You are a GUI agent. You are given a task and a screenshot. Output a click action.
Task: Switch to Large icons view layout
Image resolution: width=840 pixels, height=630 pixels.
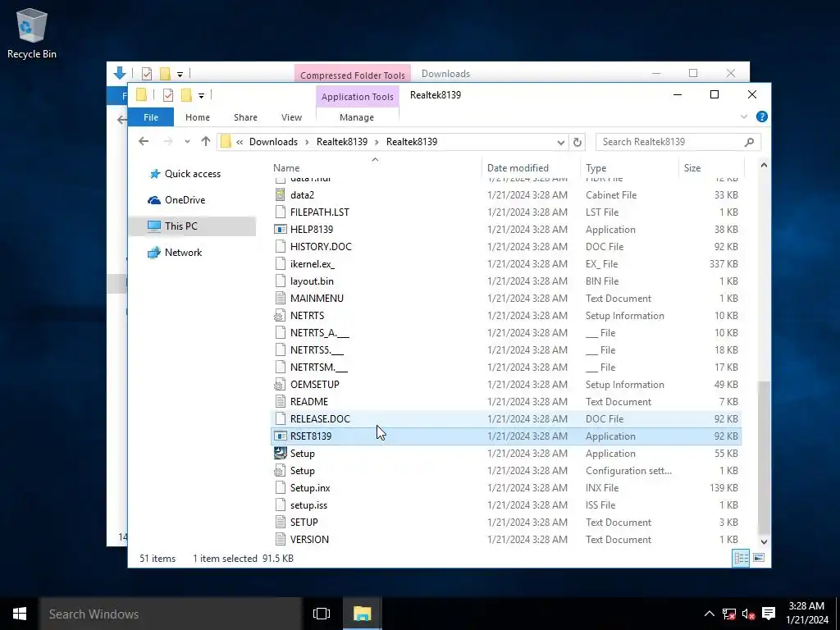(x=759, y=558)
